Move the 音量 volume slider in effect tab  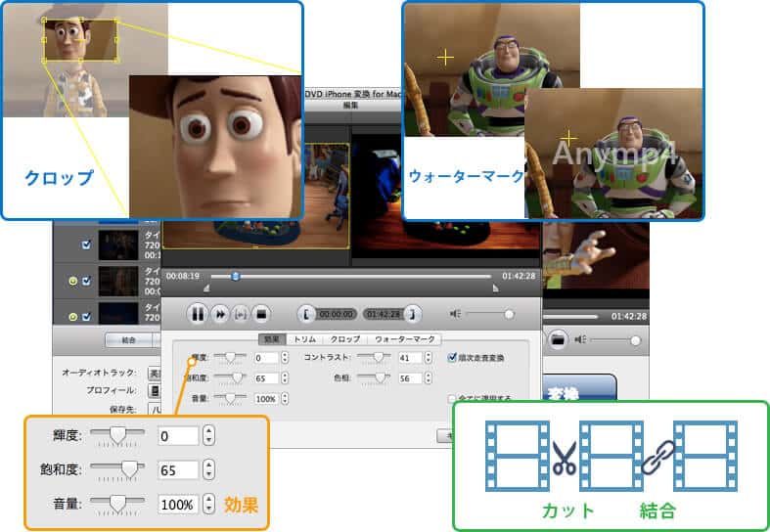click(230, 398)
